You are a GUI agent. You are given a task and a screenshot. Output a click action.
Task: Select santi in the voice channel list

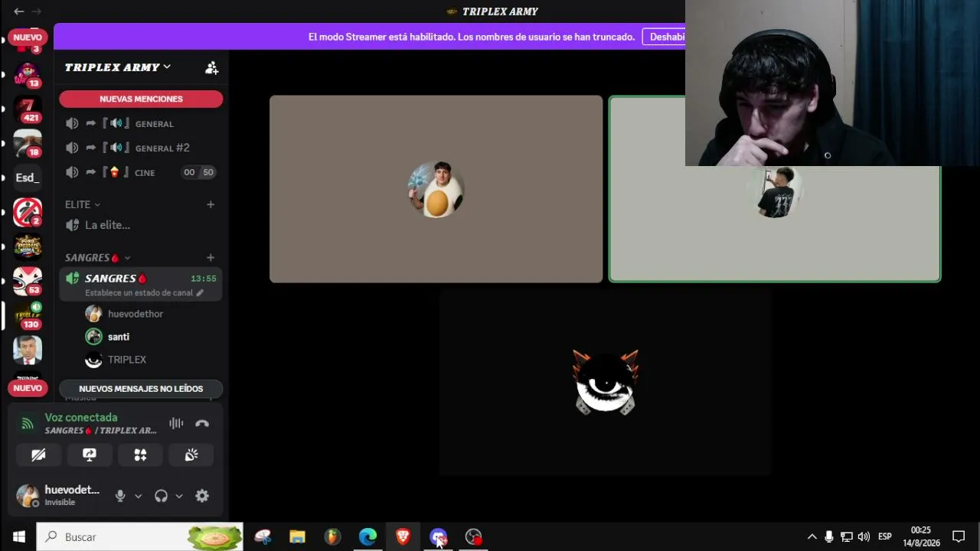[118, 337]
